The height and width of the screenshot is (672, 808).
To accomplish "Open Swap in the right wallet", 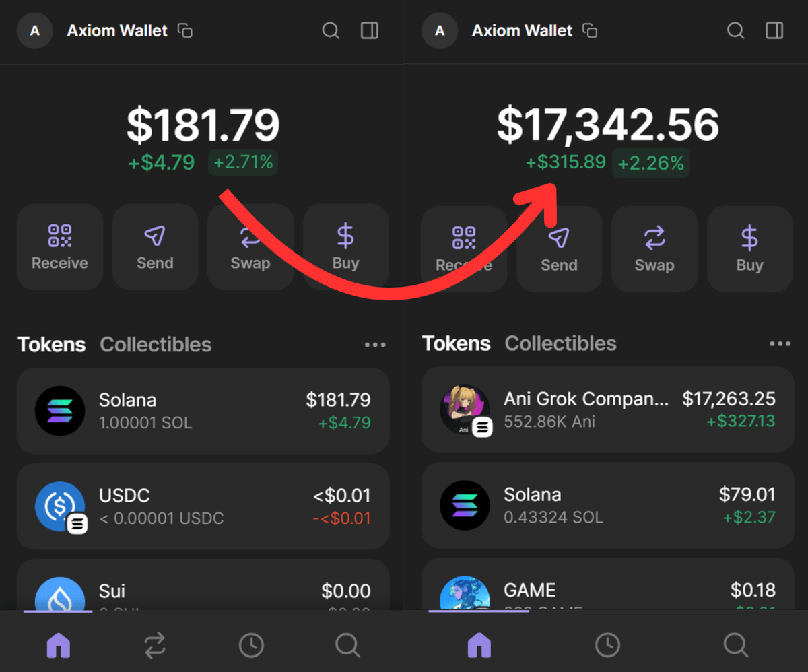I will tap(654, 248).
